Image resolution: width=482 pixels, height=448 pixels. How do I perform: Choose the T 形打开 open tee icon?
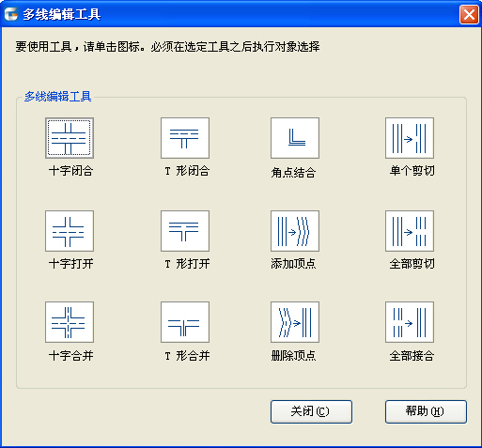click(x=185, y=231)
